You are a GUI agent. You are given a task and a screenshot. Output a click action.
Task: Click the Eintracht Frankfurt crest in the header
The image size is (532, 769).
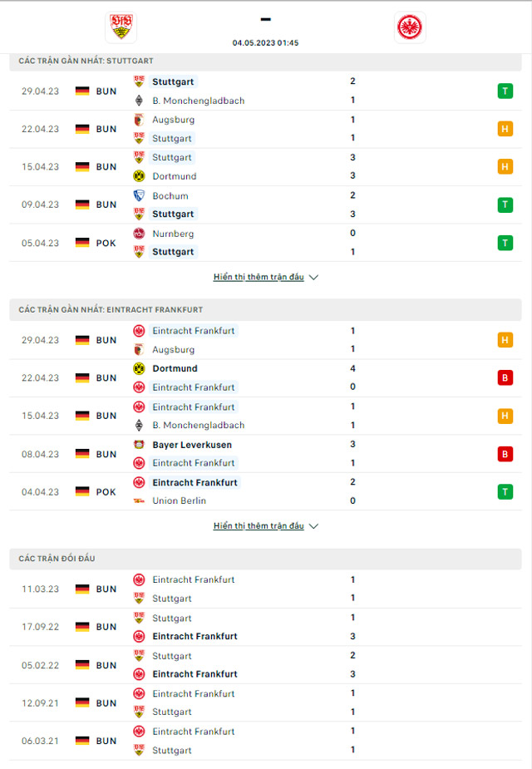click(410, 27)
